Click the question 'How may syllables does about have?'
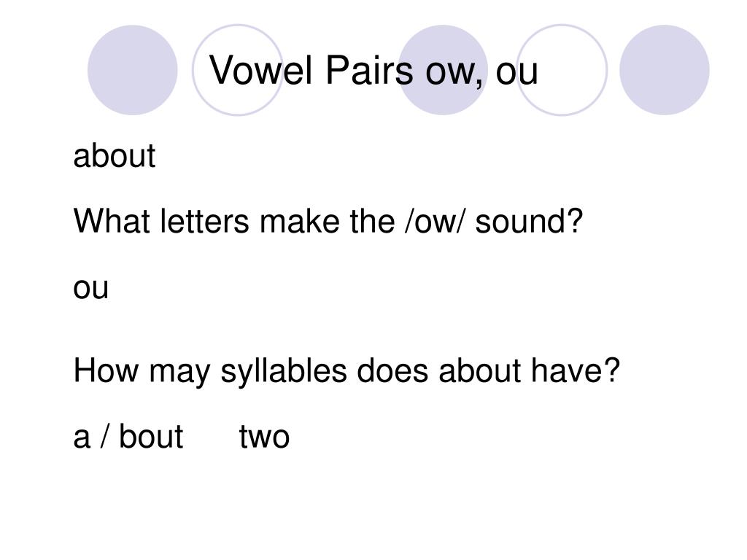Image resolution: width=747 pixels, height=560 pixels. point(347,371)
